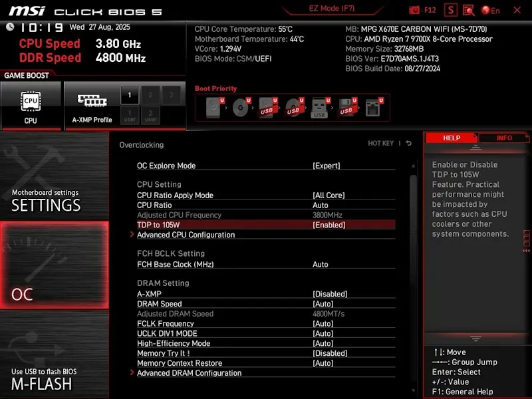Toggle Memory Try It! Disabled value
This screenshot has height=399, width=532.
click(x=330, y=353)
